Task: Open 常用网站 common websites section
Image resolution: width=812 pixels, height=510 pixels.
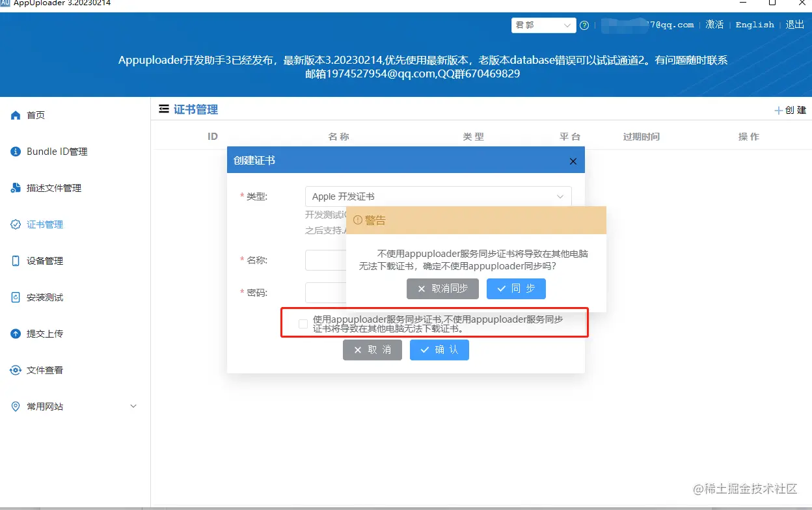Action: (x=46, y=406)
